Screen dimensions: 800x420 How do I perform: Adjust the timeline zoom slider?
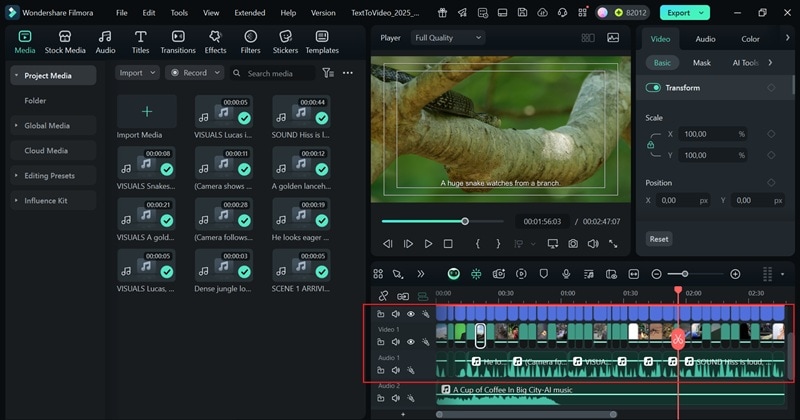click(685, 274)
